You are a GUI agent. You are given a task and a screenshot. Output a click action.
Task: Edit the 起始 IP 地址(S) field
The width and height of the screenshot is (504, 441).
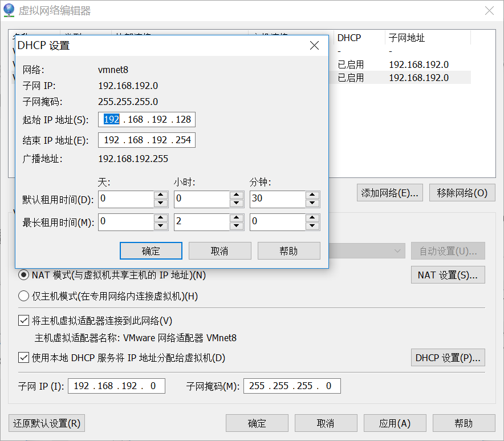147,119
